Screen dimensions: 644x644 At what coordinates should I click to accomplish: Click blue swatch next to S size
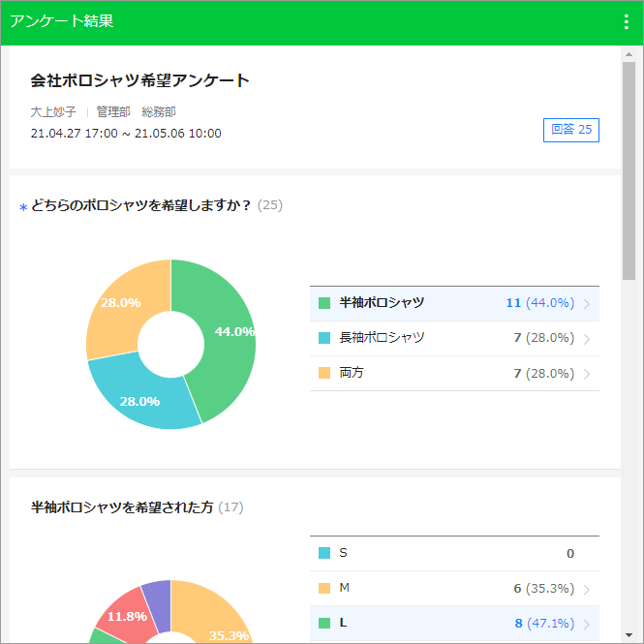(324, 553)
